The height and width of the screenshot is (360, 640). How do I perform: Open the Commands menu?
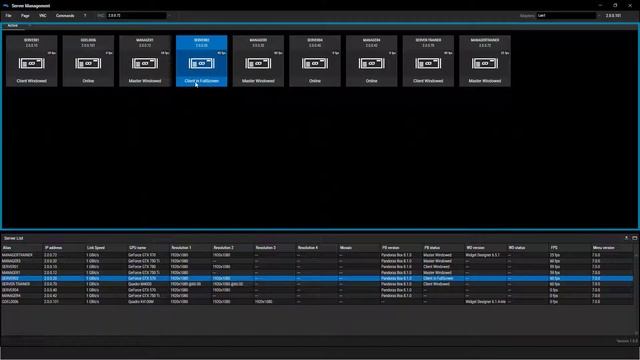point(65,16)
